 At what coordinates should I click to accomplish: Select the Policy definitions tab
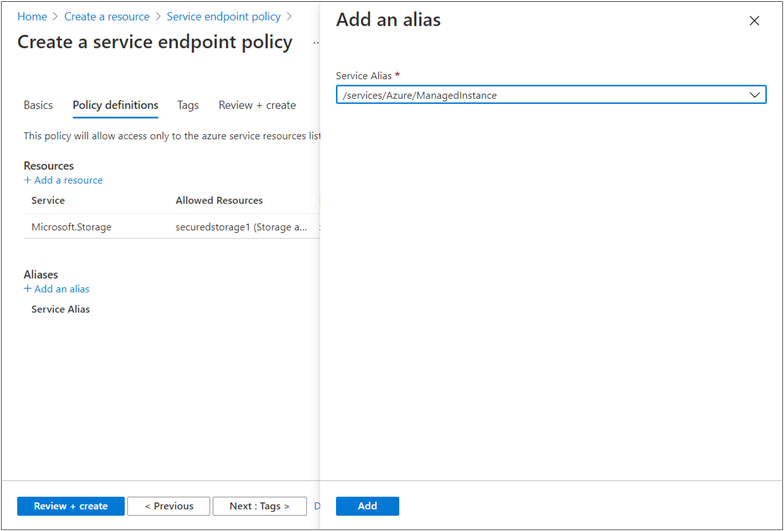pyautogui.click(x=116, y=105)
